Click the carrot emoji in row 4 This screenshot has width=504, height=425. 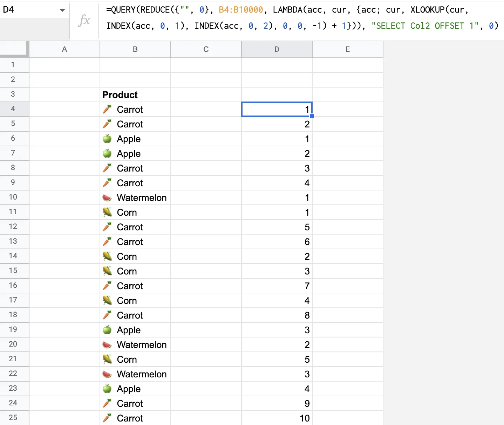pos(107,109)
